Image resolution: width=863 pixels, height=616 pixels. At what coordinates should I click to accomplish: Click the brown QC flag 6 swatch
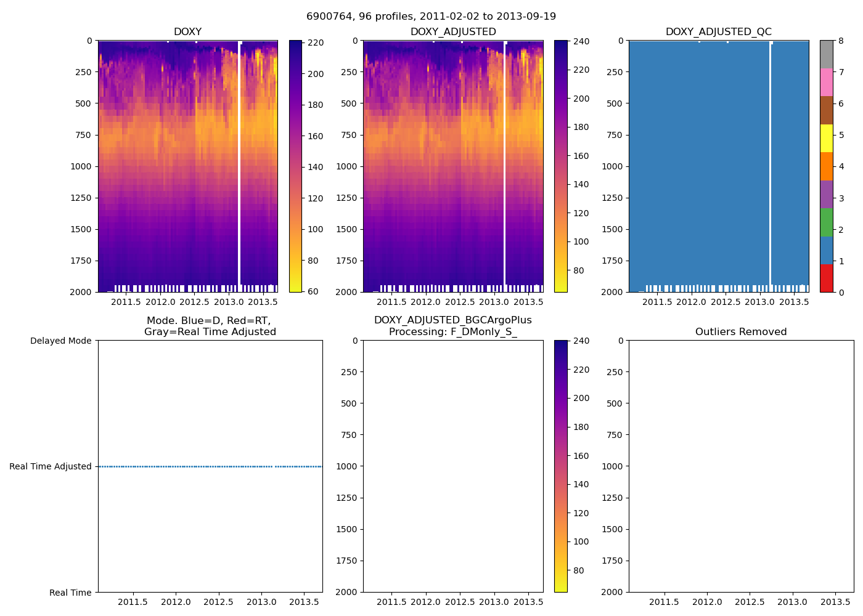[x=826, y=110]
